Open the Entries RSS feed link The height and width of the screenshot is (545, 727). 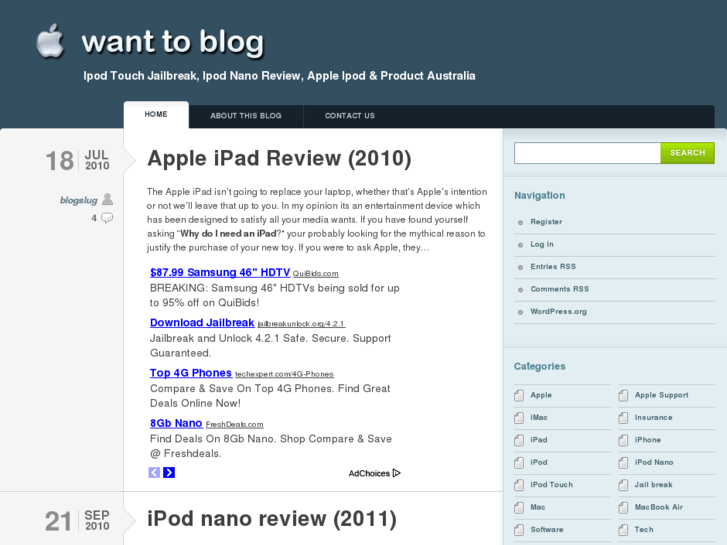click(x=553, y=267)
